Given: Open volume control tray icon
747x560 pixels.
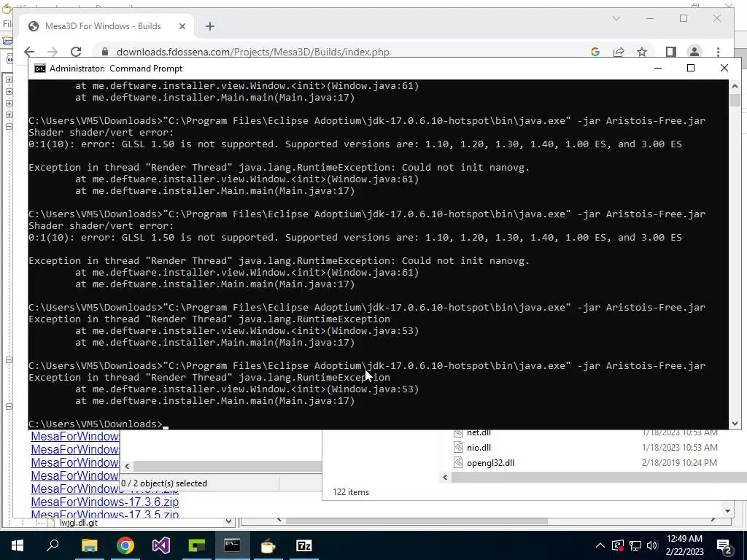Looking at the screenshot, I should [x=652, y=545].
